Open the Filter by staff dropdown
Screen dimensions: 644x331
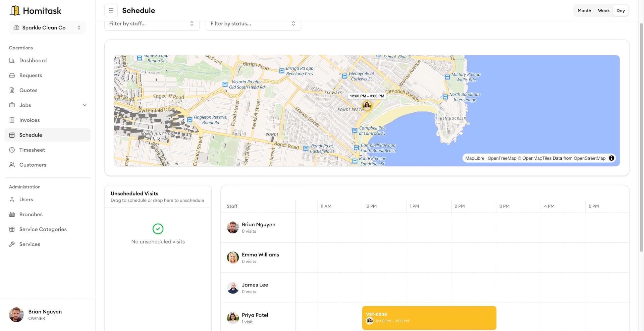pos(152,23)
